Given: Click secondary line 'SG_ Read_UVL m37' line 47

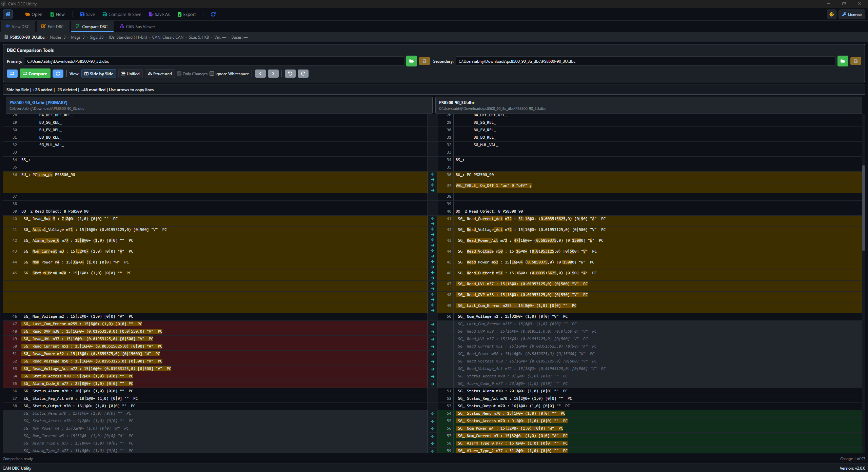Looking at the screenshot, I should pos(522,284).
